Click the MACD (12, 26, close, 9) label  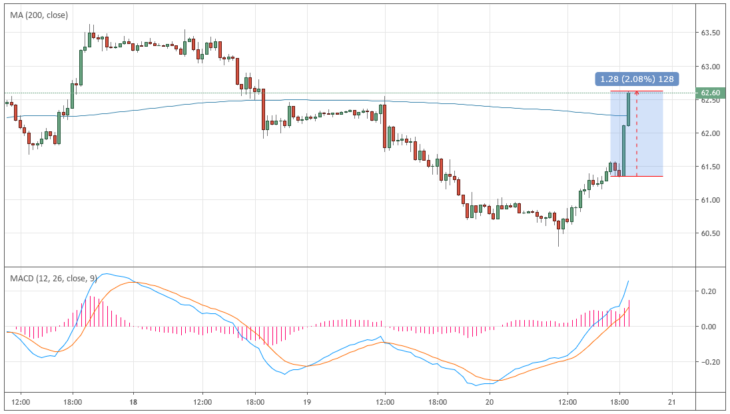coord(54,278)
